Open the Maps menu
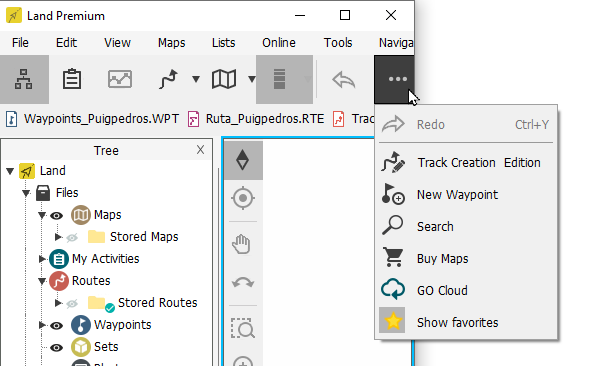This screenshot has width=599, height=366. [172, 43]
